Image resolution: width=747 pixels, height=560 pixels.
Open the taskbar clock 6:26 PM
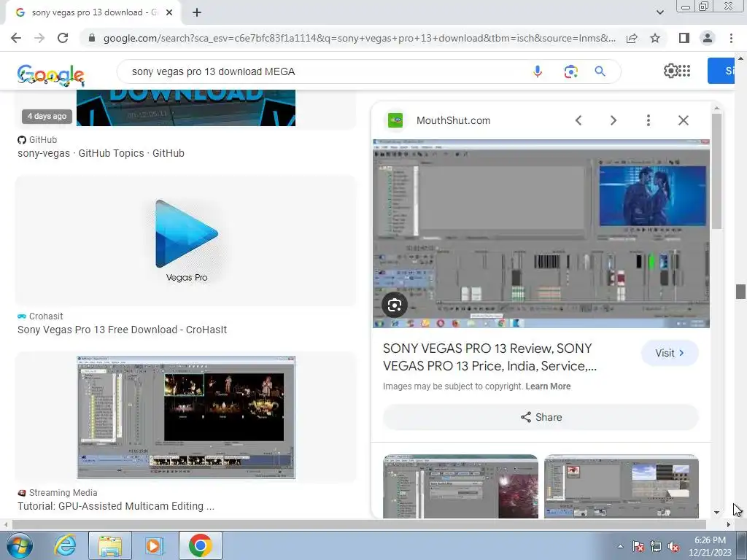[x=710, y=546]
